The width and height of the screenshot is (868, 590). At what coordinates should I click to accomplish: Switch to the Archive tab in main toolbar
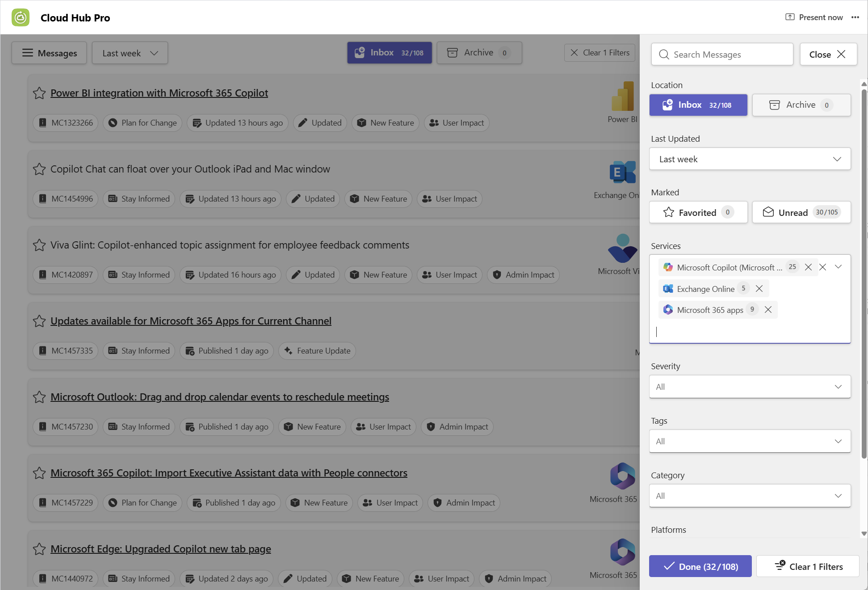[479, 53]
